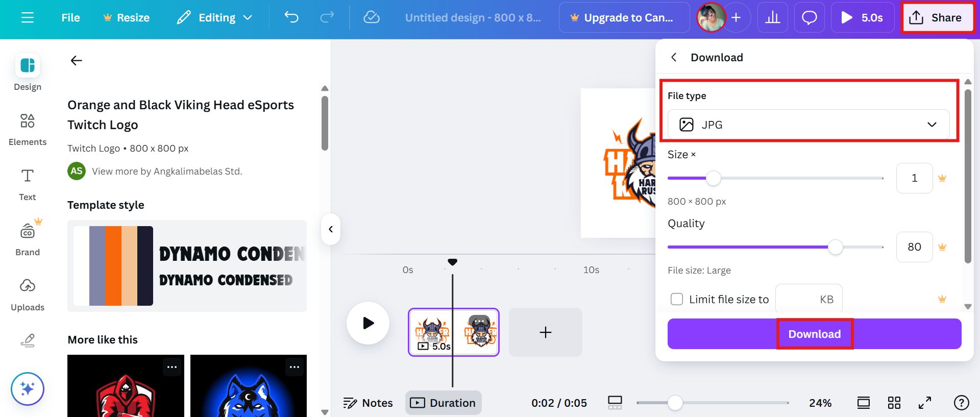Open the Elements side panel
The image size is (980, 417).
coord(28,130)
